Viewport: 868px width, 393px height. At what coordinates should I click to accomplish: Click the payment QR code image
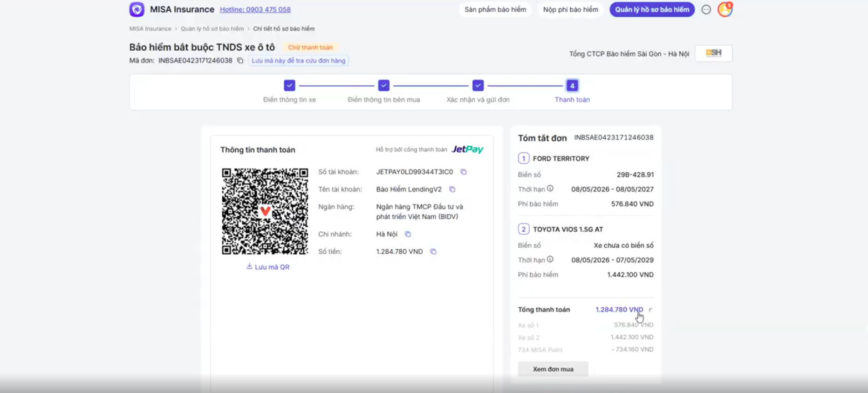click(x=265, y=211)
